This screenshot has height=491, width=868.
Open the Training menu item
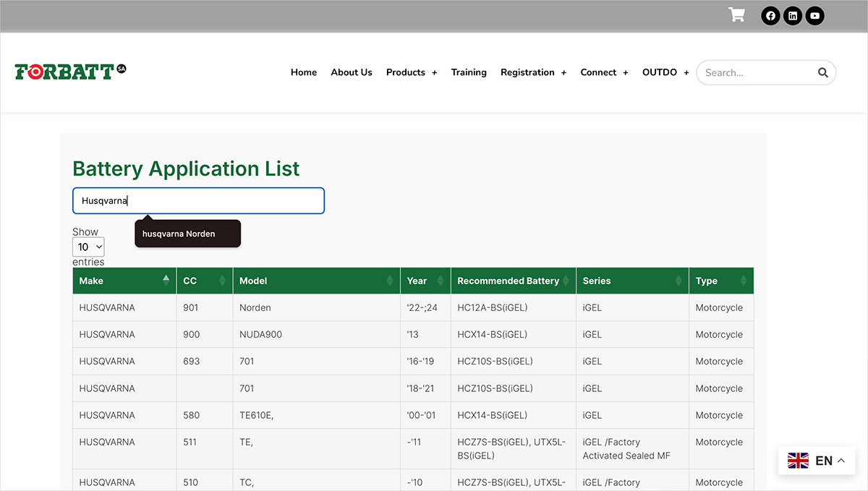point(469,72)
